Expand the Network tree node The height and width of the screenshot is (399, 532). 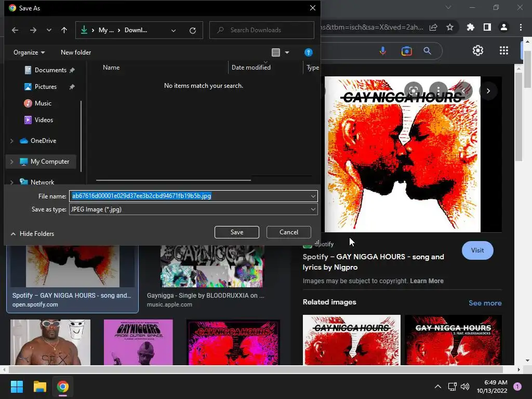point(12,182)
